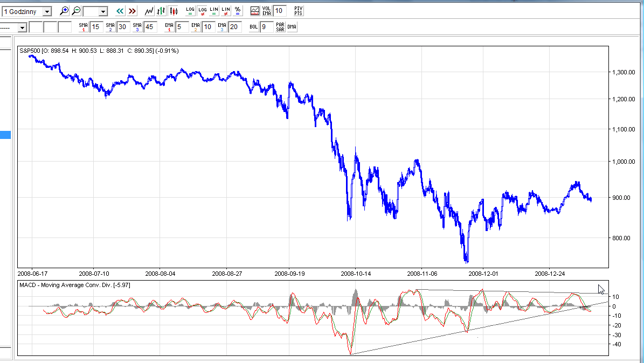Show the volume chart panel icon

point(255,11)
